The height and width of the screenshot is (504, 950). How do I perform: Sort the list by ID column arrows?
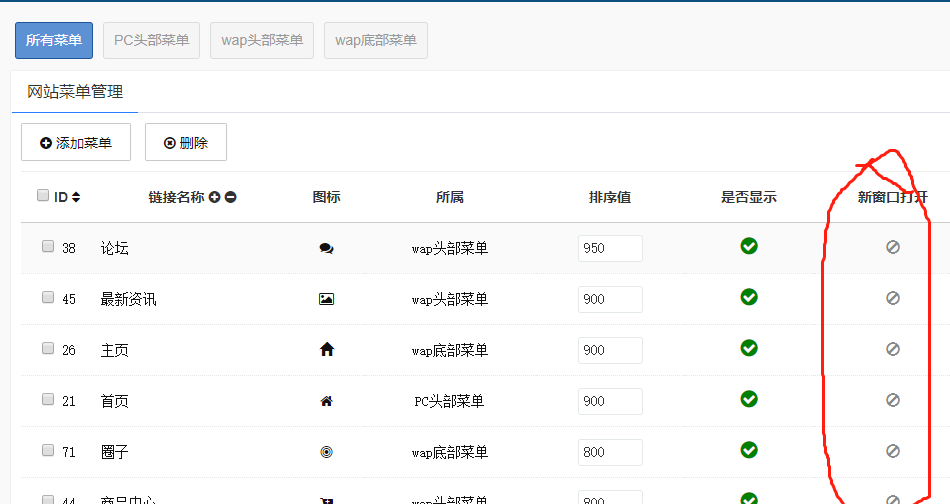coord(76,198)
